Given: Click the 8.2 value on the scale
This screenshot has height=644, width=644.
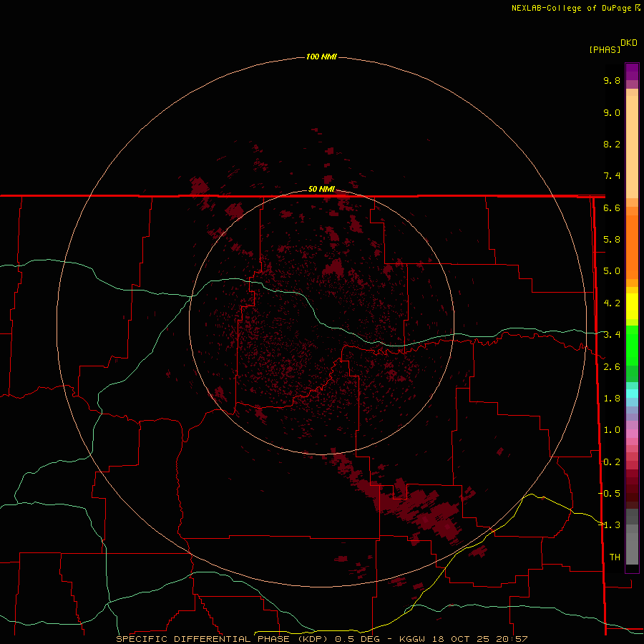Looking at the screenshot, I should [612, 144].
